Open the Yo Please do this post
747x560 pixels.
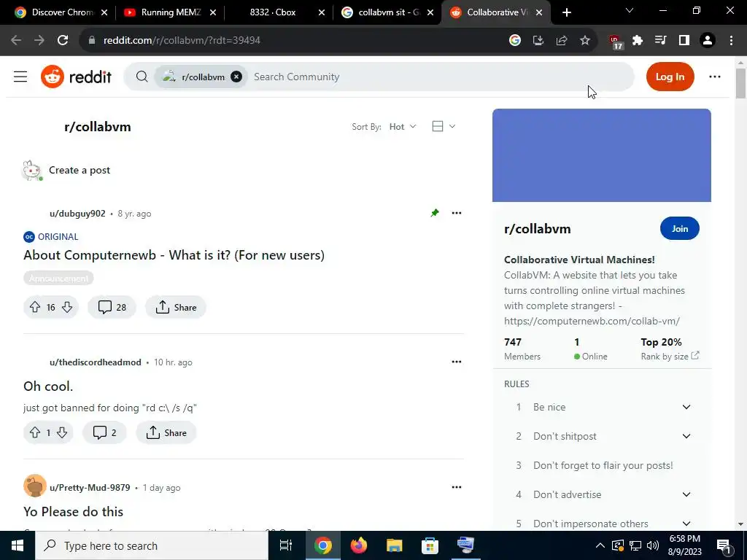click(x=74, y=512)
